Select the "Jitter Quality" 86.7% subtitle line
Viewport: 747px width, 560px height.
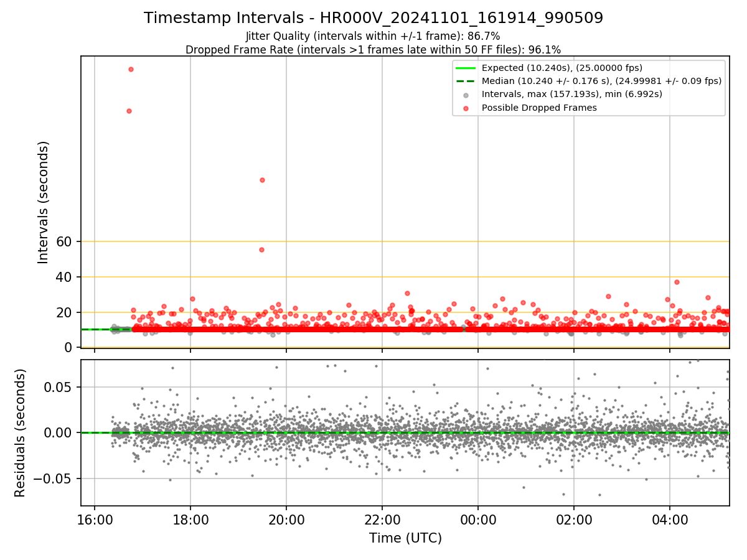373,36
